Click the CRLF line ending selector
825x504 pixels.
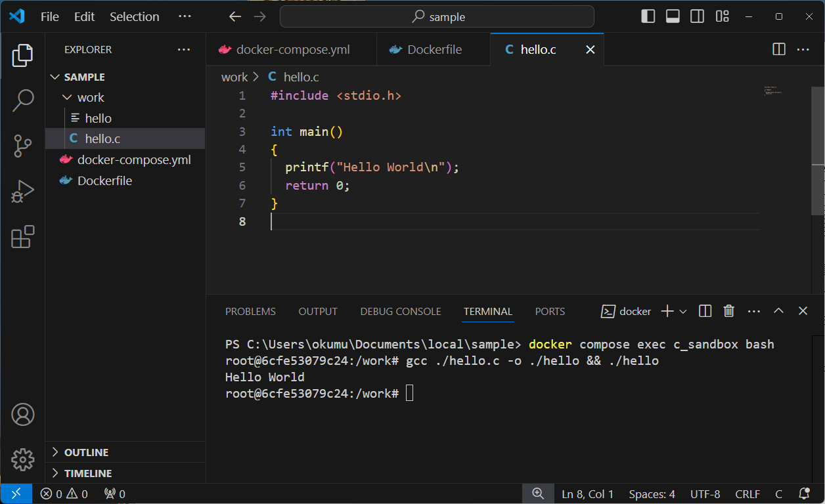point(747,493)
